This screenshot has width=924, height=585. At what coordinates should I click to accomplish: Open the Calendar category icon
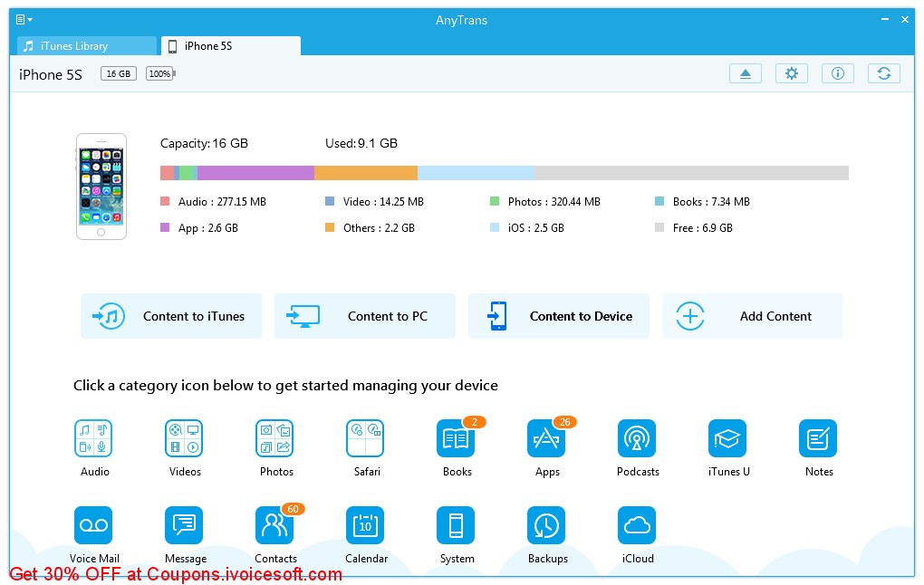click(x=365, y=525)
